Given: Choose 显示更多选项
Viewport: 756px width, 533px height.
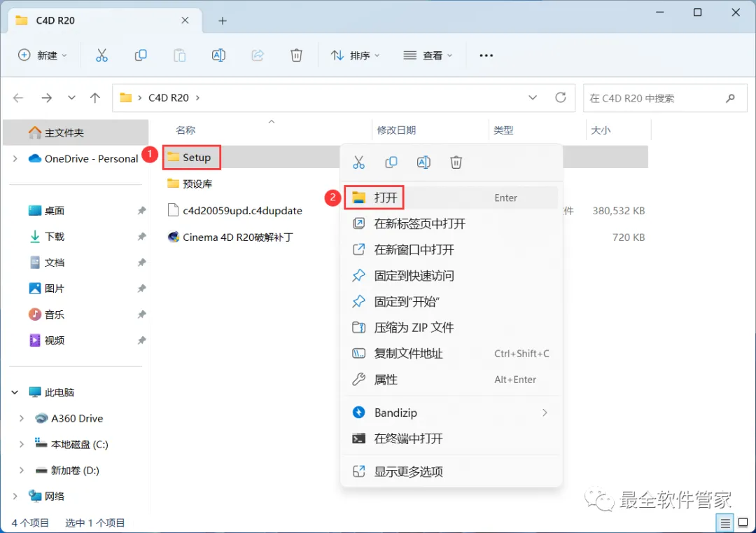Looking at the screenshot, I should [451, 472].
